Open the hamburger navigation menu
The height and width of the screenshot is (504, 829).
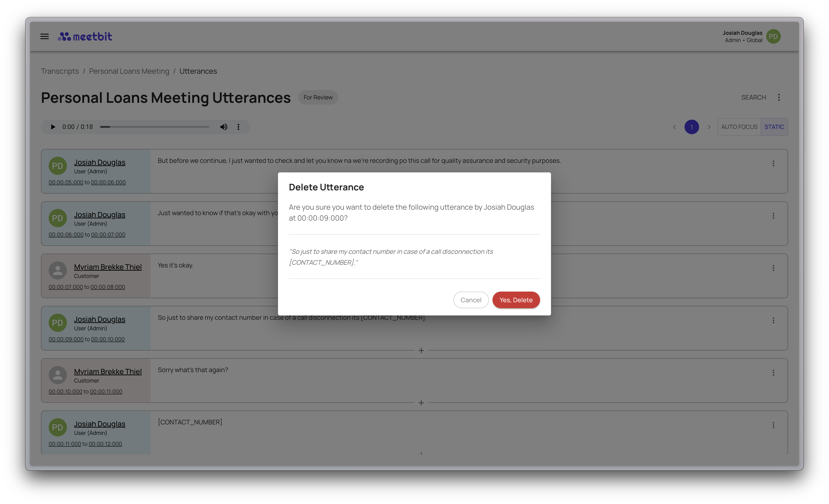(x=44, y=36)
